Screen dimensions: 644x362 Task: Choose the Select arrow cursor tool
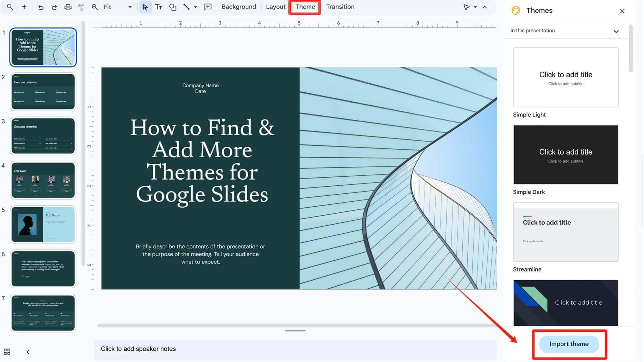[145, 7]
